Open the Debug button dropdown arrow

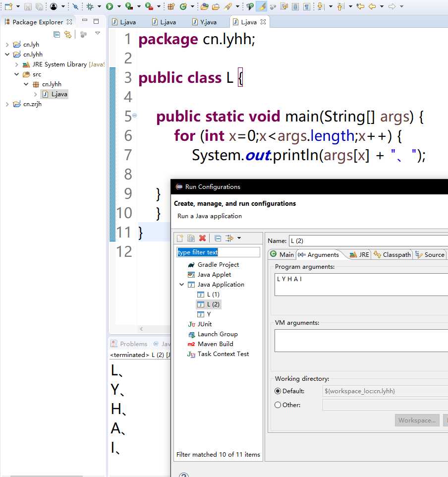(99, 6)
